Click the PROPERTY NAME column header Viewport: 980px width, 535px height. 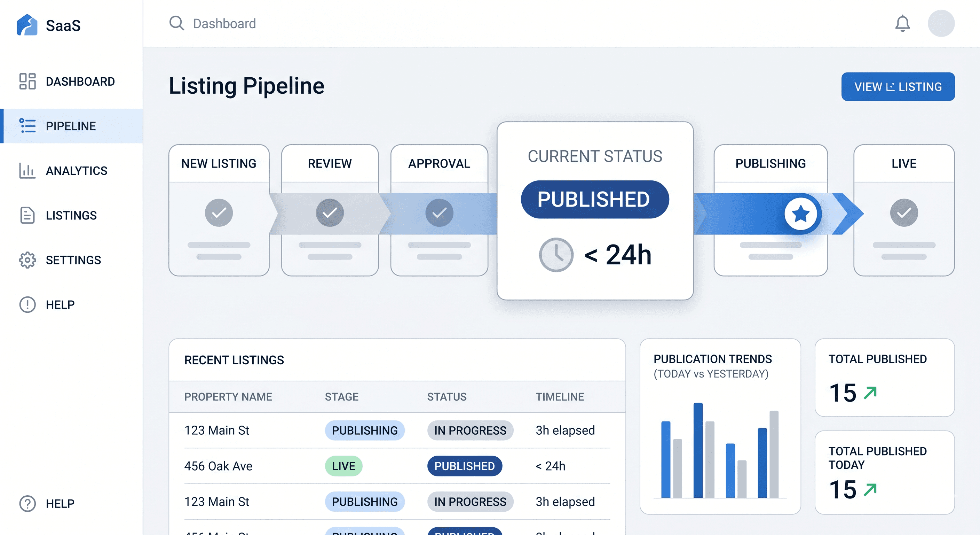point(228,397)
